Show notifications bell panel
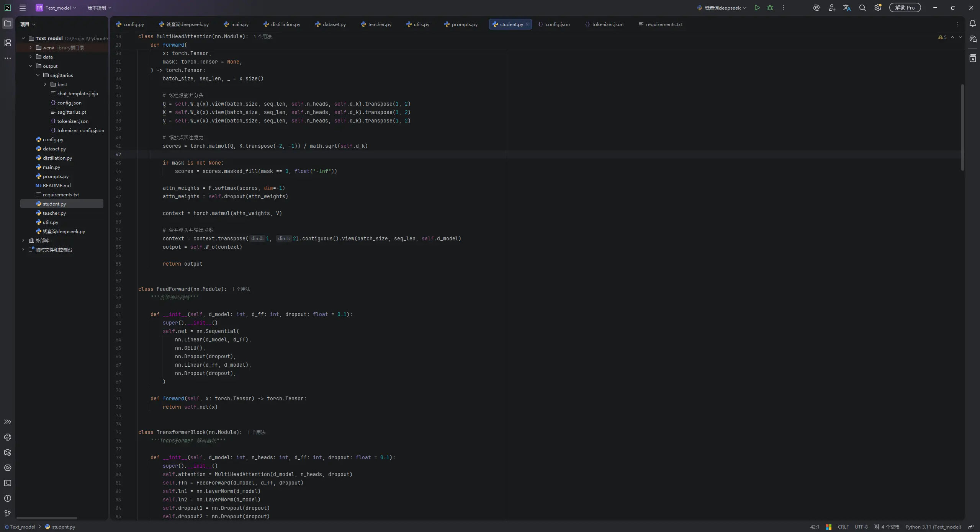The width and height of the screenshot is (980, 532). pos(972,24)
